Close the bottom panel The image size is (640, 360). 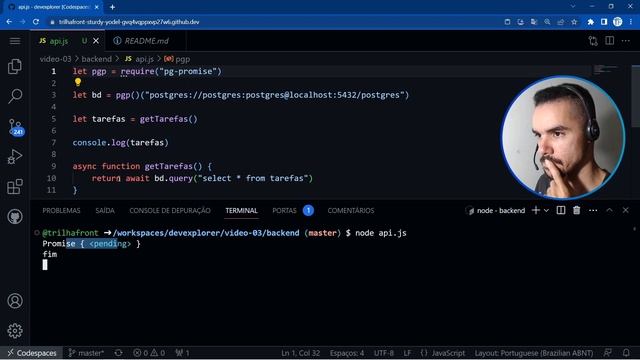point(626,210)
